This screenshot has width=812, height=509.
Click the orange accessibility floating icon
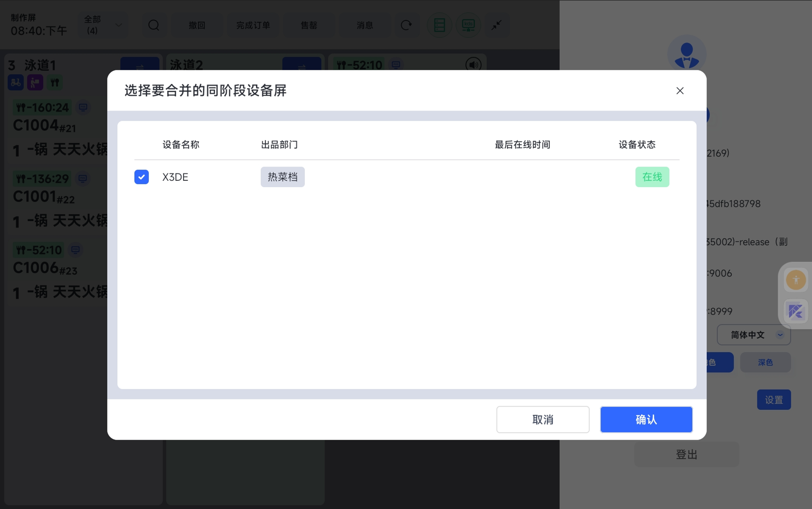point(795,280)
